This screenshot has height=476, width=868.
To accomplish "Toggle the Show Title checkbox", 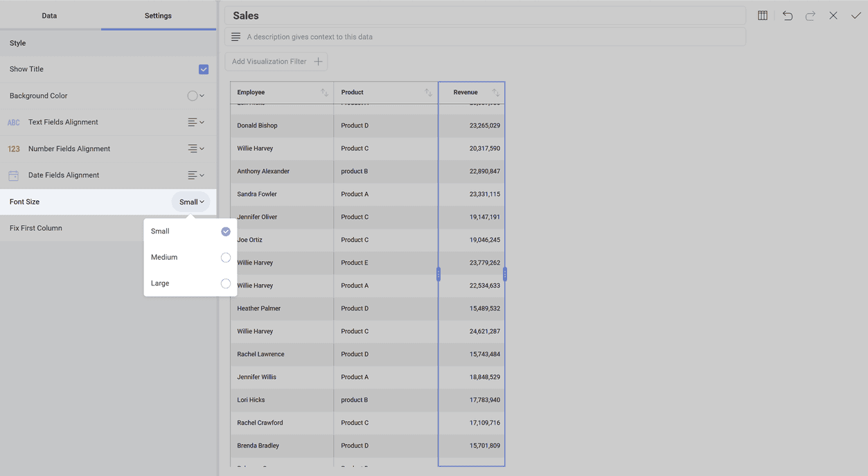I will pyautogui.click(x=204, y=69).
